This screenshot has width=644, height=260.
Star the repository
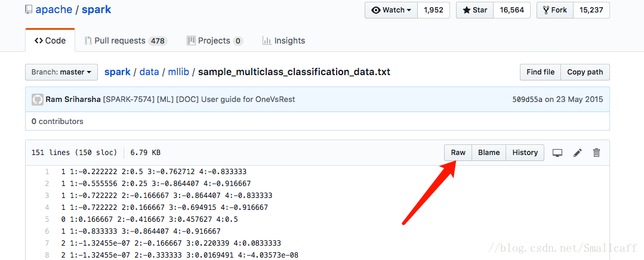point(474,10)
